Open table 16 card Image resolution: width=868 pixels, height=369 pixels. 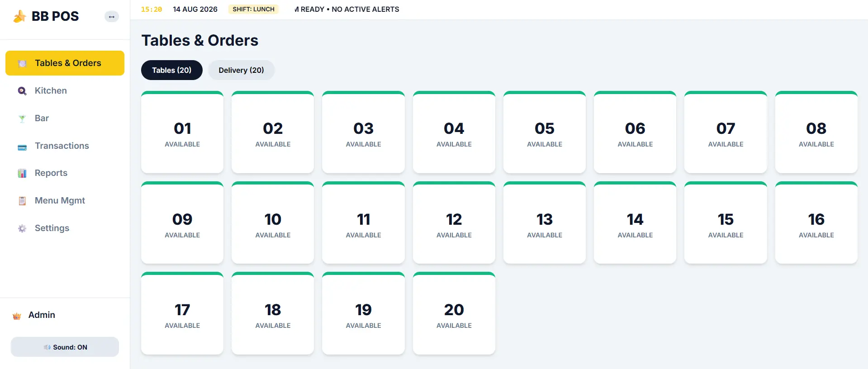(816, 222)
